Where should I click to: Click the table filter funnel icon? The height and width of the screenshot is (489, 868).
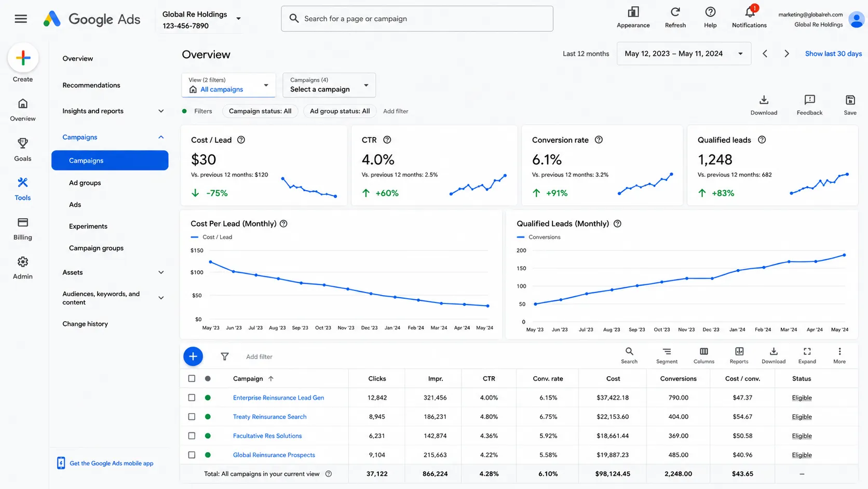click(x=225, y=356)
